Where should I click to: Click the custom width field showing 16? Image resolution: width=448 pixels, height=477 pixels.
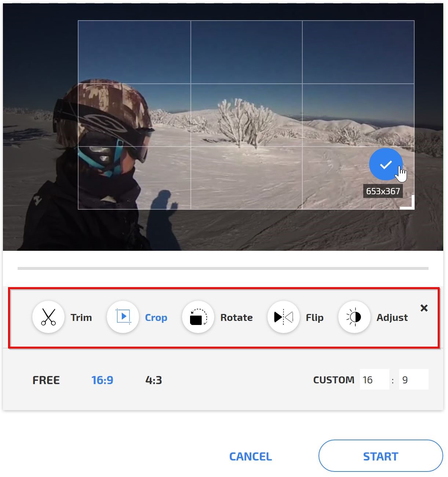(x=374, y=380)
